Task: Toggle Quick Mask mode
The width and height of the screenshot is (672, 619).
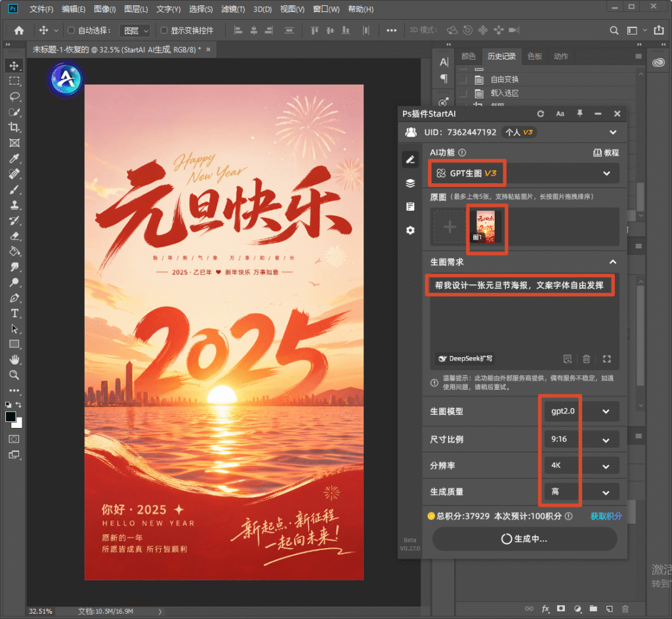Action: (x=14, y=439)
